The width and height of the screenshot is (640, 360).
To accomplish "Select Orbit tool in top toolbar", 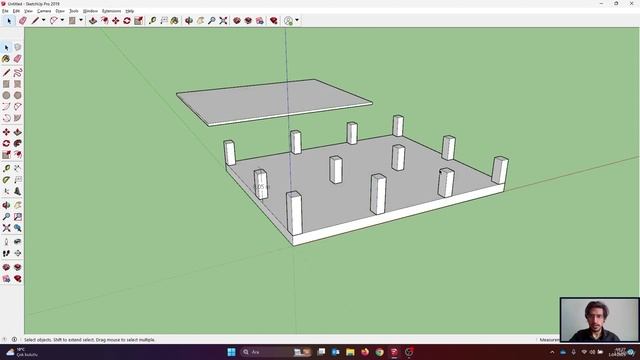I will point(189,20).
